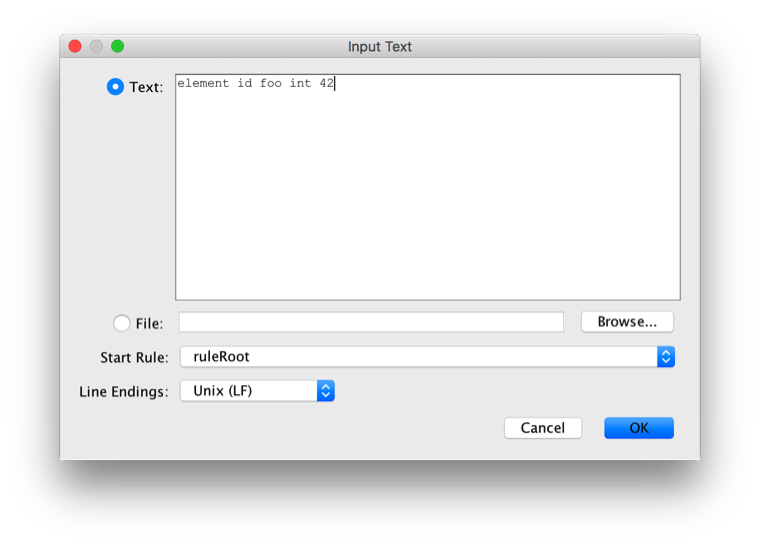Viewport: 760px width, 547px height.
Task: Confirm with the OK button
Action: point(639,428)
